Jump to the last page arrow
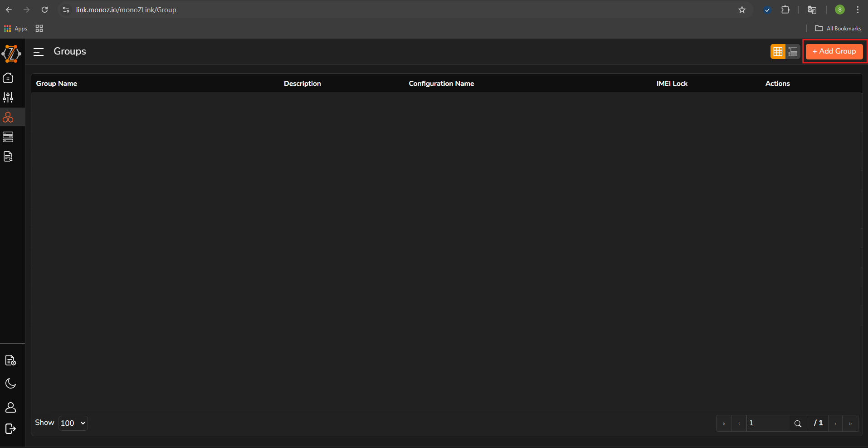This screenshot has height=448, width=868. pyautogui.click(x=850, y=423)
